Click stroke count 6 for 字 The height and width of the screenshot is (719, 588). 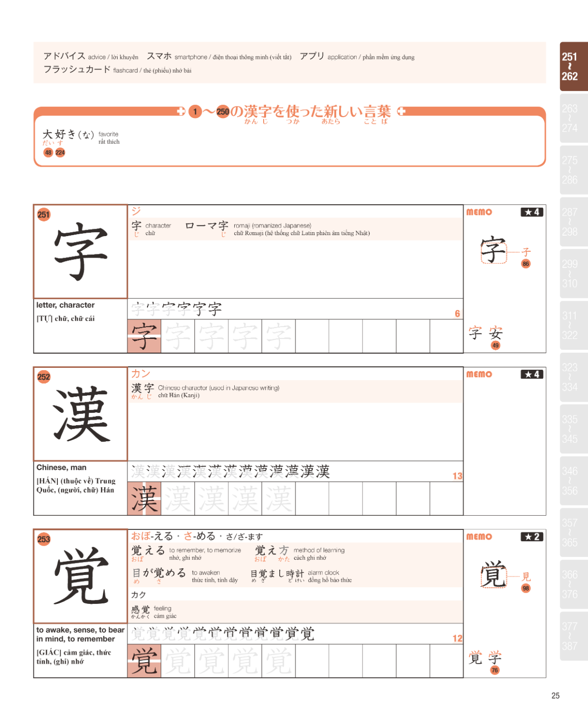457,313
